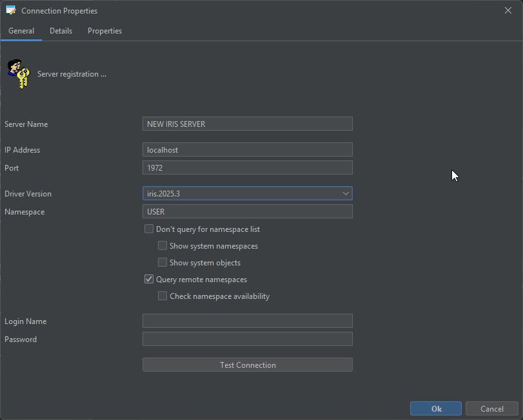
Task: Click the Cancel button
Action: click(492, 408)
